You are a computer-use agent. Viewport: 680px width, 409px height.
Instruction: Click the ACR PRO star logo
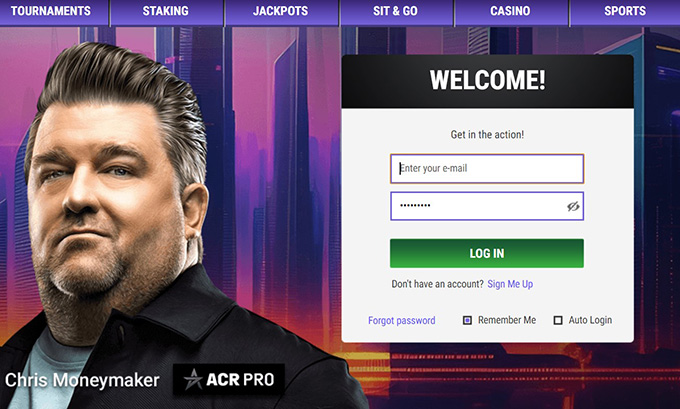click(193, 380)
